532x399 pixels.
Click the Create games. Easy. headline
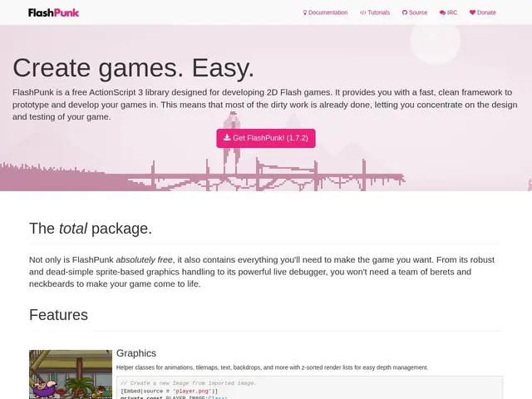[x=133, y=68]
